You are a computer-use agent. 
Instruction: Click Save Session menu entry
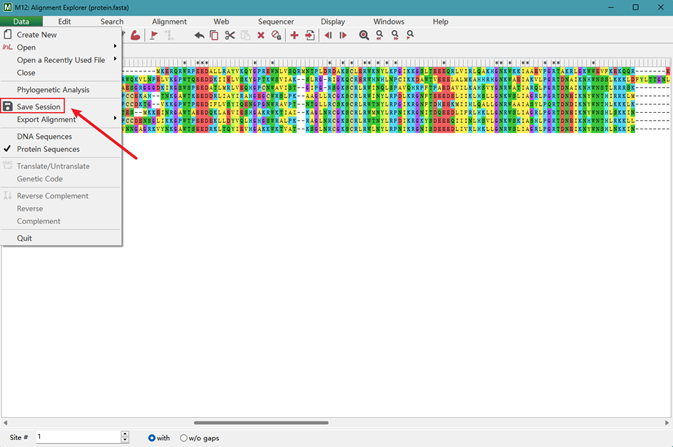click(x=38, y=106)
